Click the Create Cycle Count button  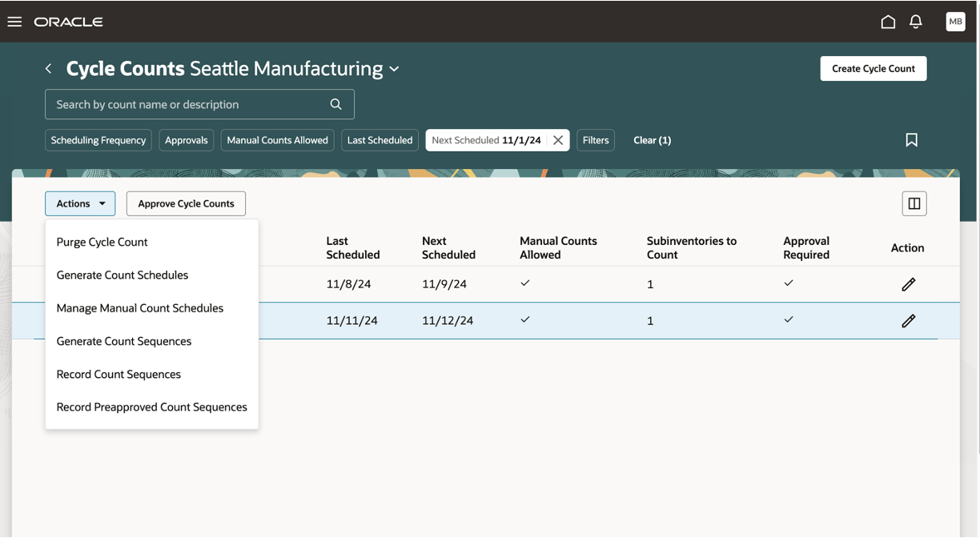[x=873, y=69]
